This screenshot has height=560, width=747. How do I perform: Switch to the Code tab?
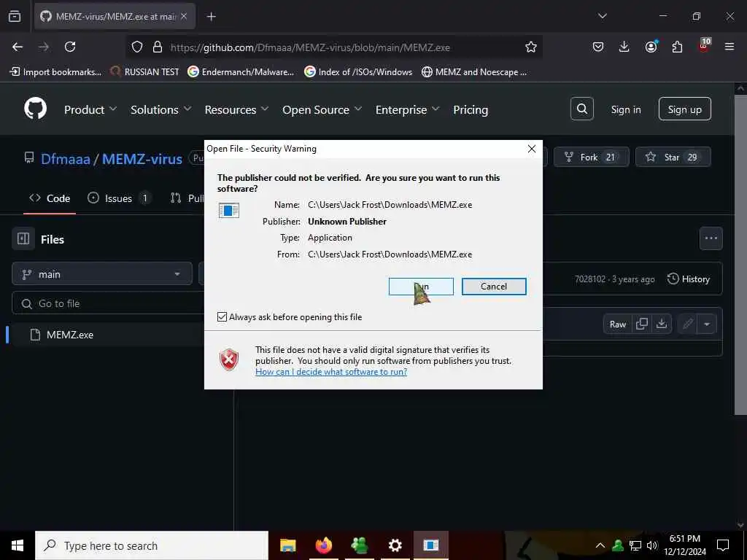click(x=50, y=198)
